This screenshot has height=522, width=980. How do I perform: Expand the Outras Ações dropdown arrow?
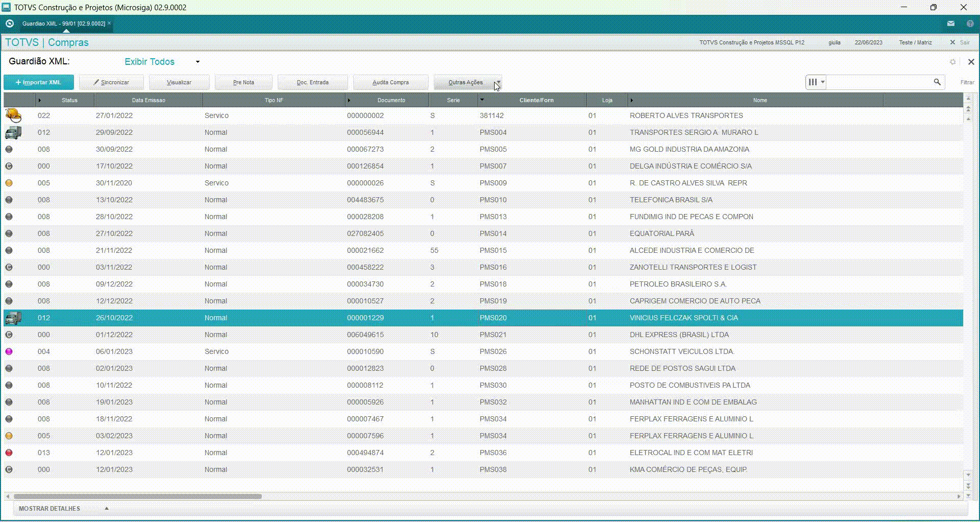pyautogui.click(x=498, y=82)
